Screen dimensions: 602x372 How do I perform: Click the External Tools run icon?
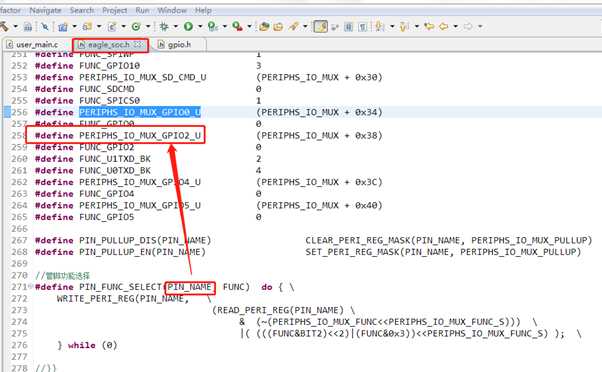tap(237, 26)
